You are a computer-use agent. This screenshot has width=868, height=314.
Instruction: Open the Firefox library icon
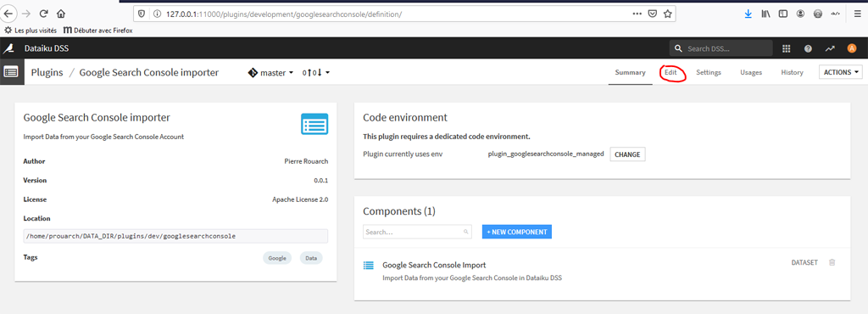(x=765, y=14)
